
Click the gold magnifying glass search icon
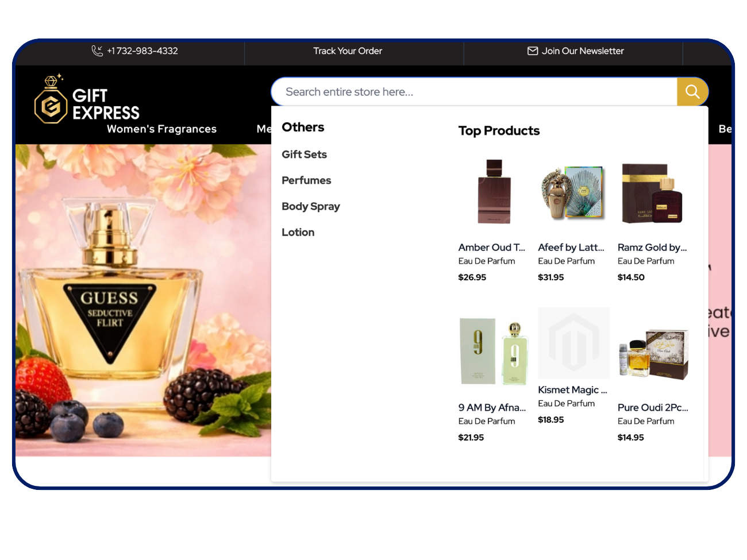[x=692, y=91]
